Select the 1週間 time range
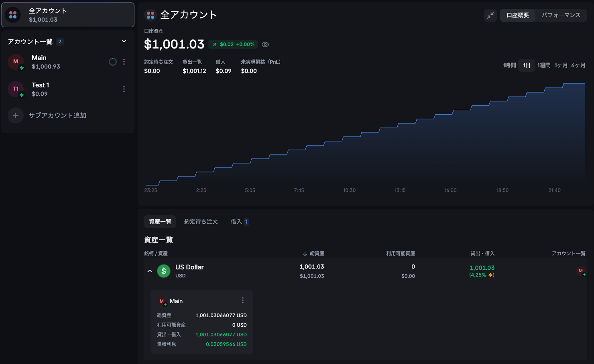Screen dimensions: 594x364 [544, 65]
